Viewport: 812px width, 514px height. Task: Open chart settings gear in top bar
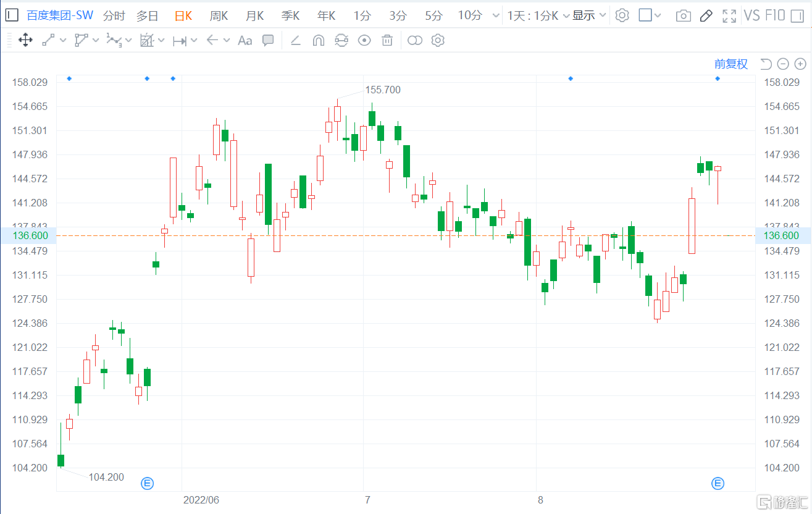click(x=622, y=15)
